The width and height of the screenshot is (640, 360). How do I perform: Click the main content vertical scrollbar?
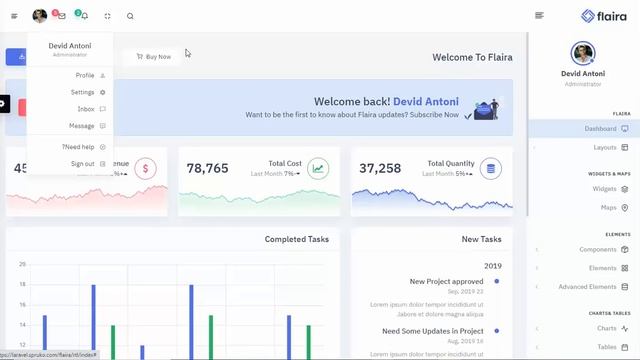[x=527, y=124]
